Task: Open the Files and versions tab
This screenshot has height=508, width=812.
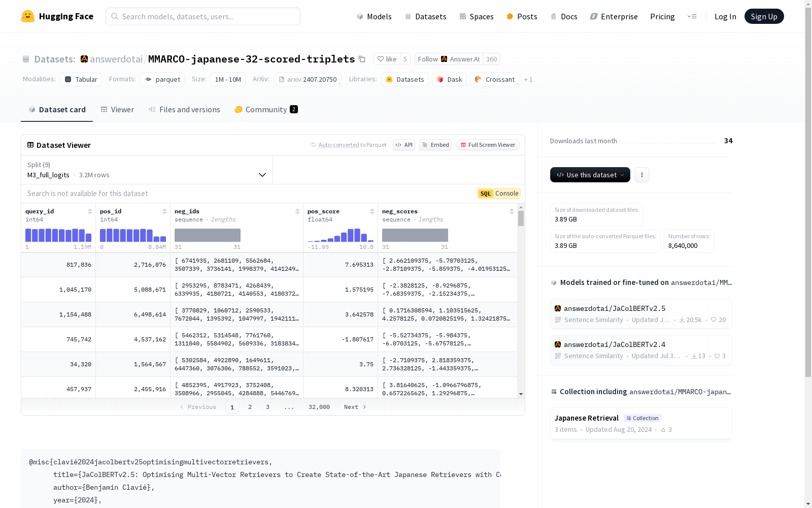Action: (x=184, y=109)
